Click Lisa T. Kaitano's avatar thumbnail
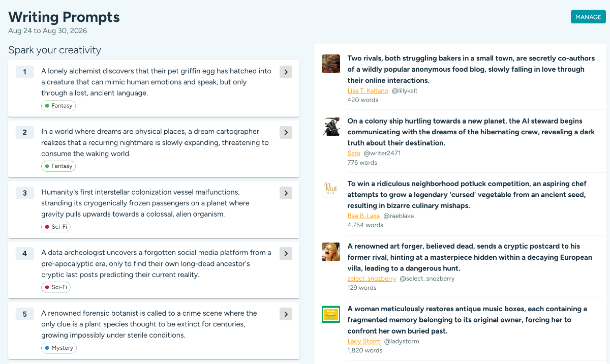The image size is (610, 364). coord(331,64)
